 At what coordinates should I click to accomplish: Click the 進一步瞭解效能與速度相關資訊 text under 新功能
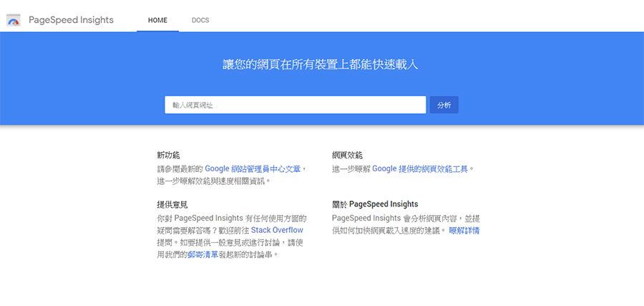213,181
